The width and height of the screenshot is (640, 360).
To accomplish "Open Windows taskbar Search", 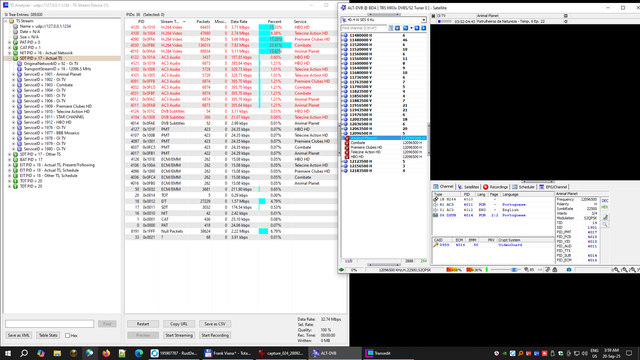I will click(x=24, y=353).
